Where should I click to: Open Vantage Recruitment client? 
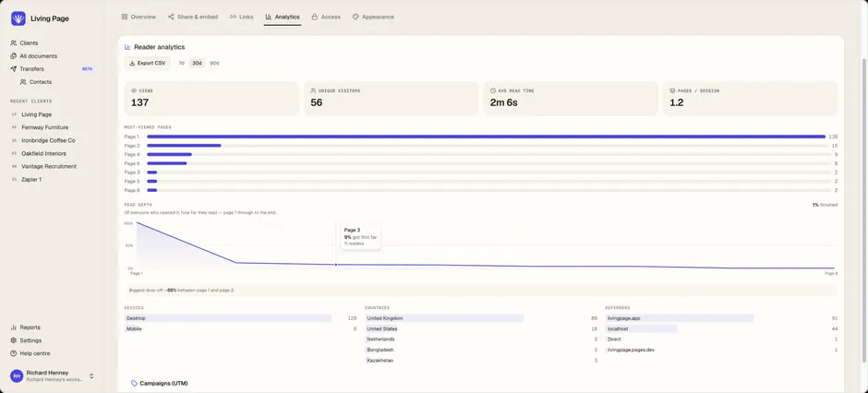pos(50,166)
